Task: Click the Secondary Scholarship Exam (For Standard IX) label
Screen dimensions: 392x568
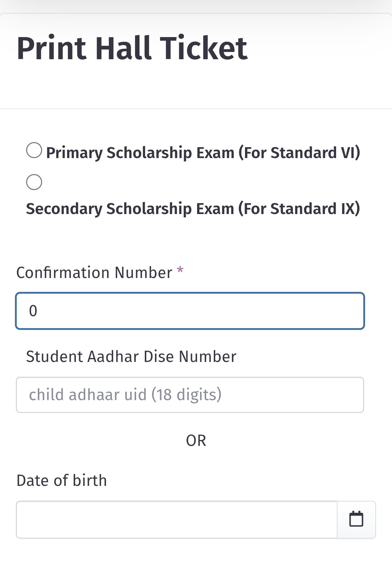Action: [193, 209]
